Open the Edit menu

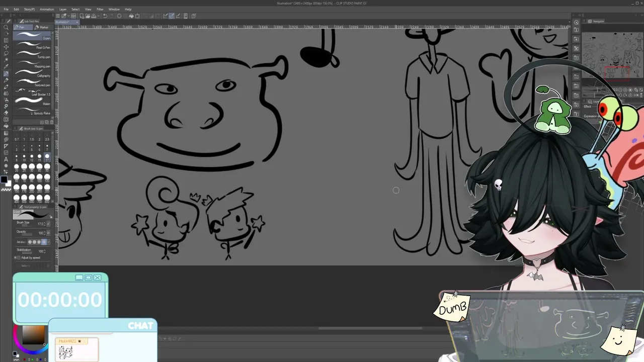click(16, 9)
